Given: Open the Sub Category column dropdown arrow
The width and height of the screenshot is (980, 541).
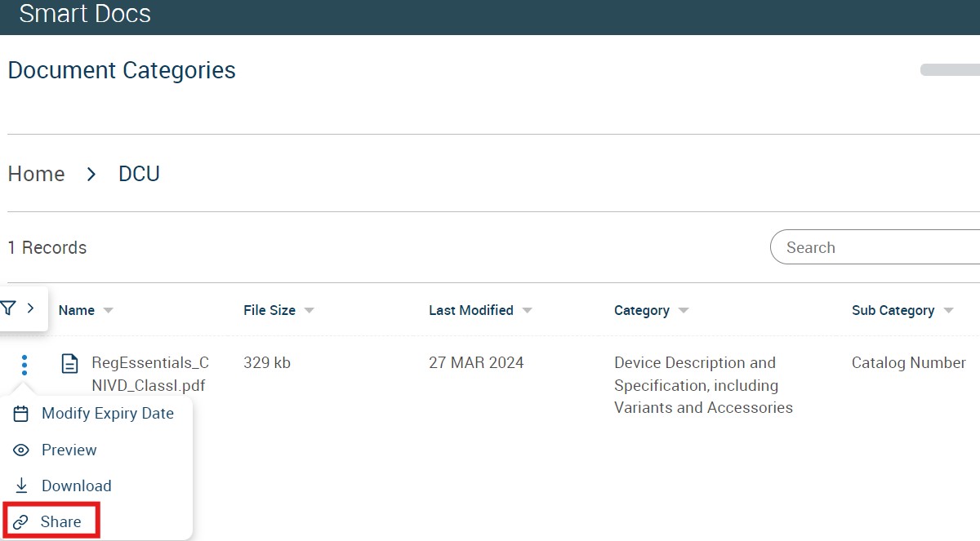Looking at the screenshot, I should click(948, 311).
